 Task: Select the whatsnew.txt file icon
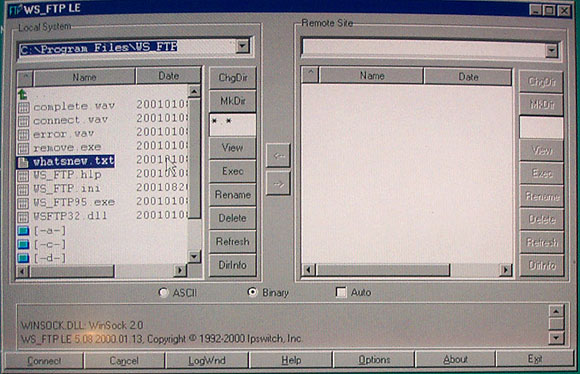[23, 162]
